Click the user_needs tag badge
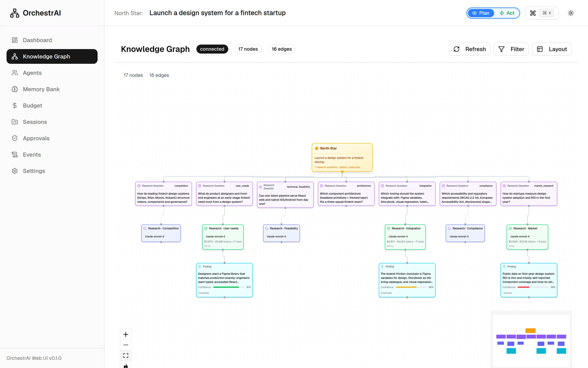Viewport: 588px width, 368px height. click(x=242, y=186)
